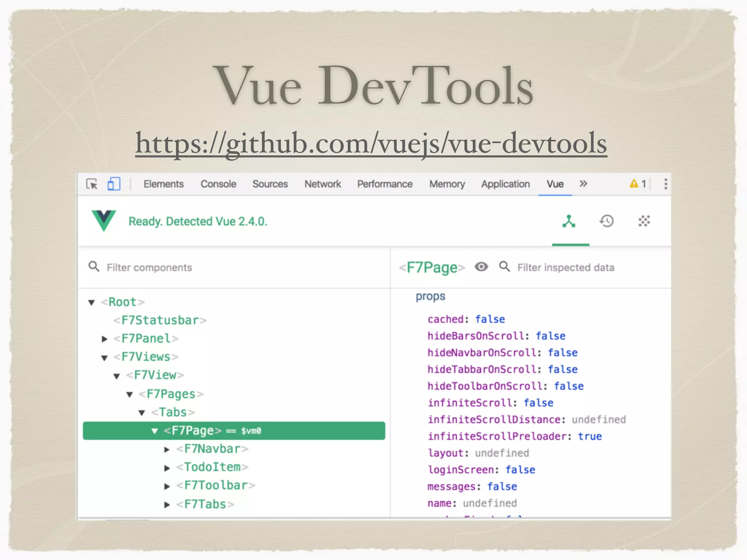Click the 'hideBarsOnScroll: false' prop
Screen dimensions: 747x560
point(496,336)
